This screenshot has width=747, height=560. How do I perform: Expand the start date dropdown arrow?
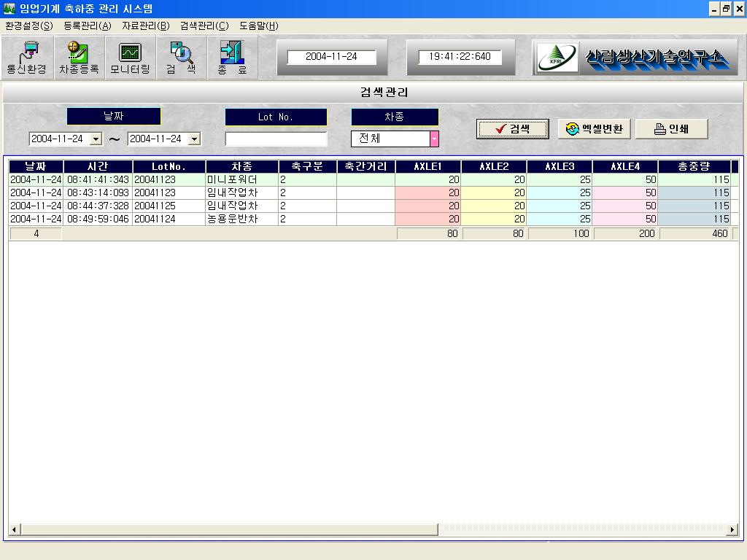[96, 139]
